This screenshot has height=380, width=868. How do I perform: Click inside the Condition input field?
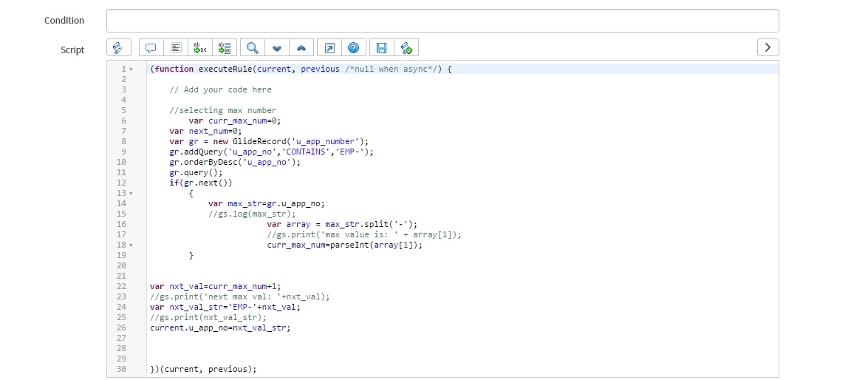point(442,21)
